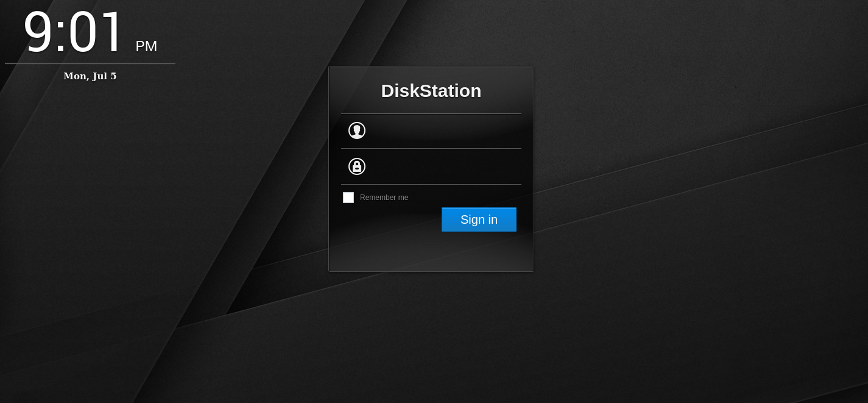The image size is (868, 403).
Task: Click the Remember me label
Action: click(x=384, y=198)
